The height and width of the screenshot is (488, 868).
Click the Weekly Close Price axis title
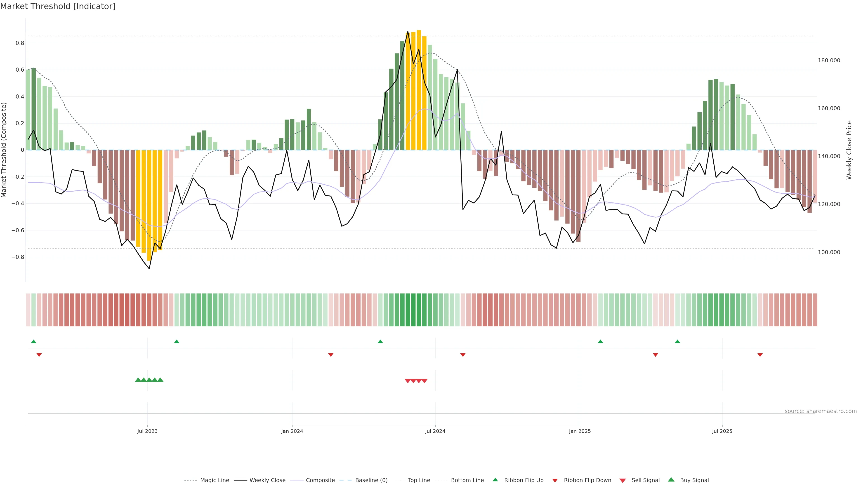click(849, 150)
